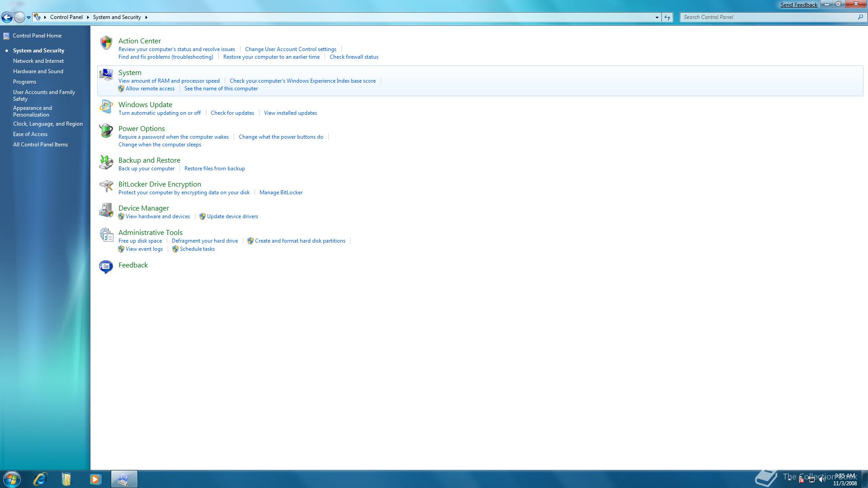The image size is (868, 488).
Task: Click Free up disk space link
Action: (x=140, y=241)
